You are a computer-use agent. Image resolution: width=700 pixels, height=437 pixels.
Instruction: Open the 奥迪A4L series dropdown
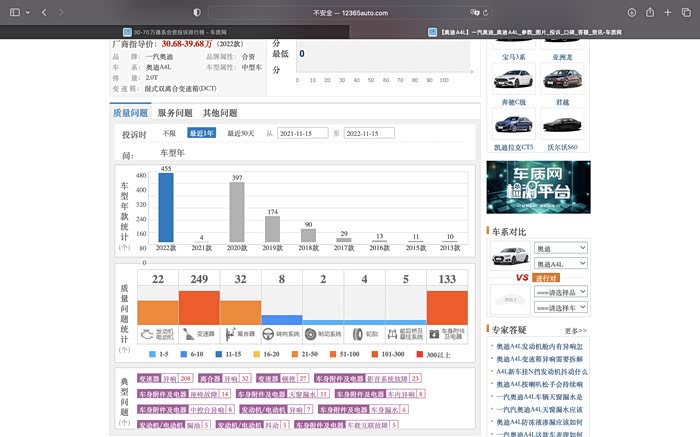pyautogui.click(x=561, y=264)
